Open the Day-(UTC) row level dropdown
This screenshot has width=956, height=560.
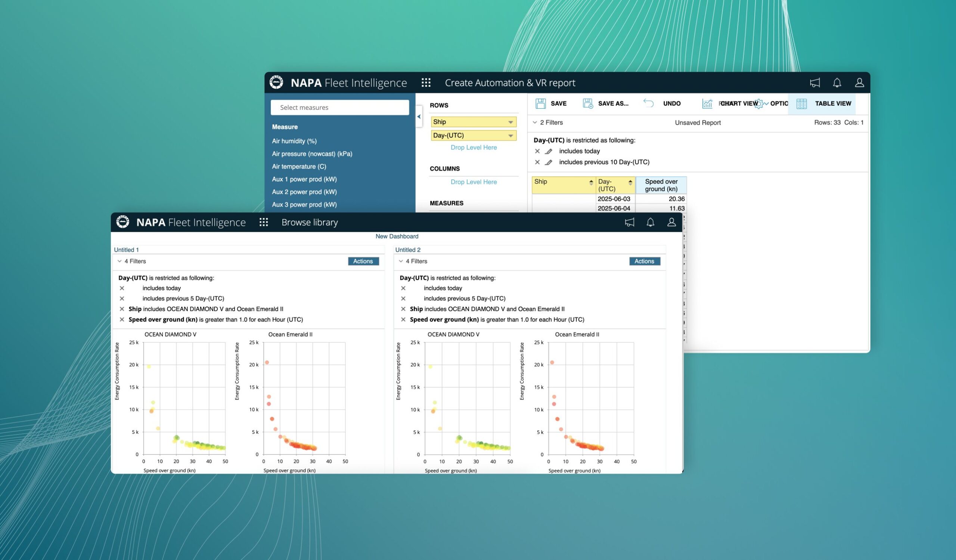[x=510, y=136]
